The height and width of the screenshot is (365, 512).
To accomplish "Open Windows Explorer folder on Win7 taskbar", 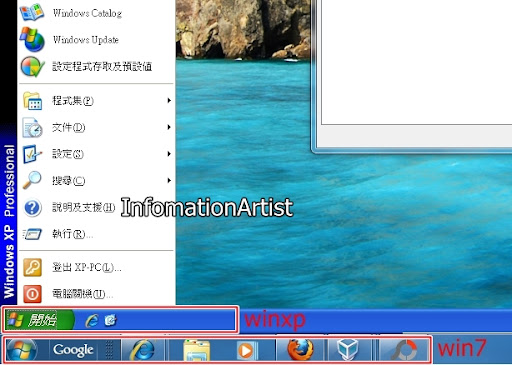I will pos(197,350).
